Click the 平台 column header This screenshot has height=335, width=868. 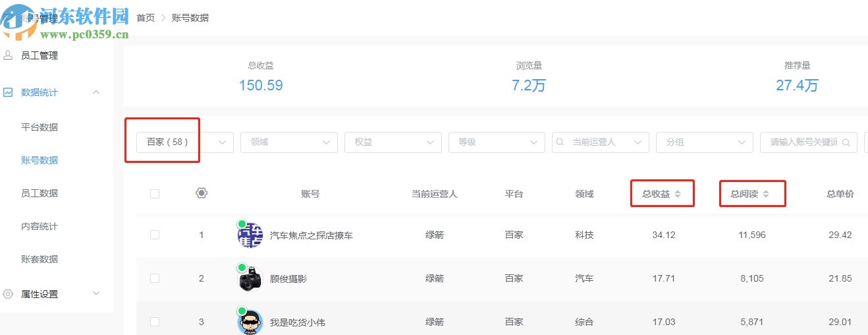point(514,194)
